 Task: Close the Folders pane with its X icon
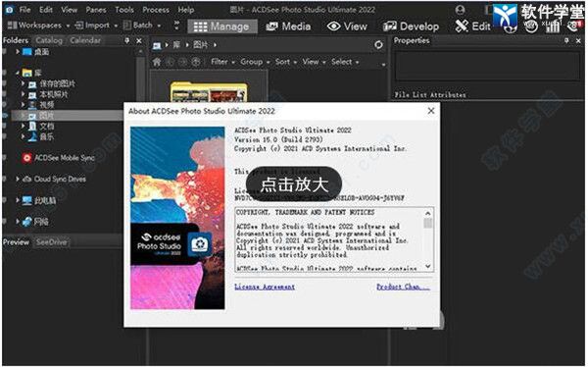pyautogui.click(x=139, y=40)
